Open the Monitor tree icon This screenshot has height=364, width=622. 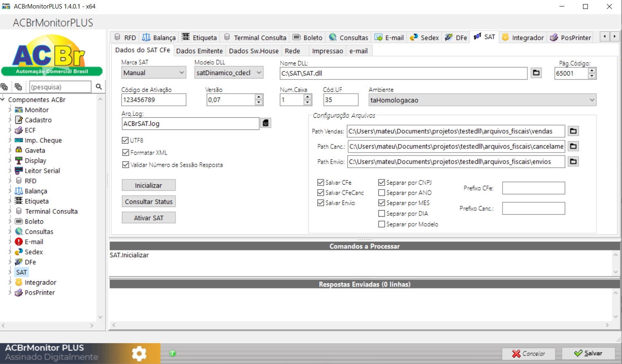point(19,110)
